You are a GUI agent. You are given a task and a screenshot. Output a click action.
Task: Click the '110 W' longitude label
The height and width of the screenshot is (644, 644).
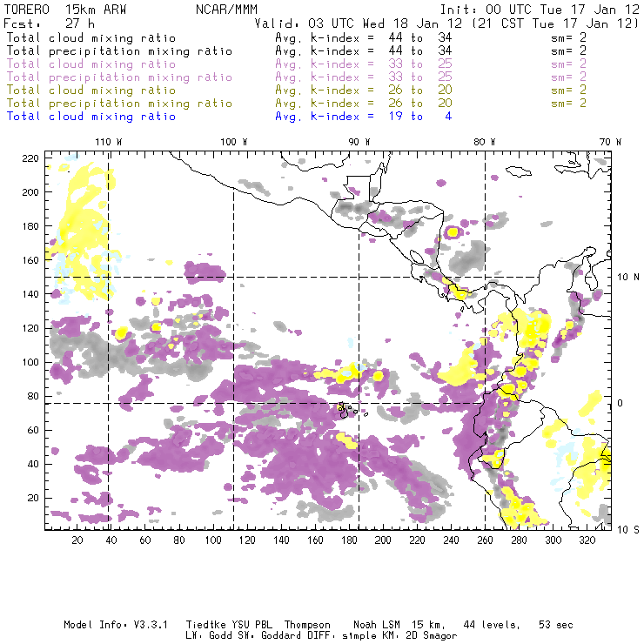pos(109,142)
